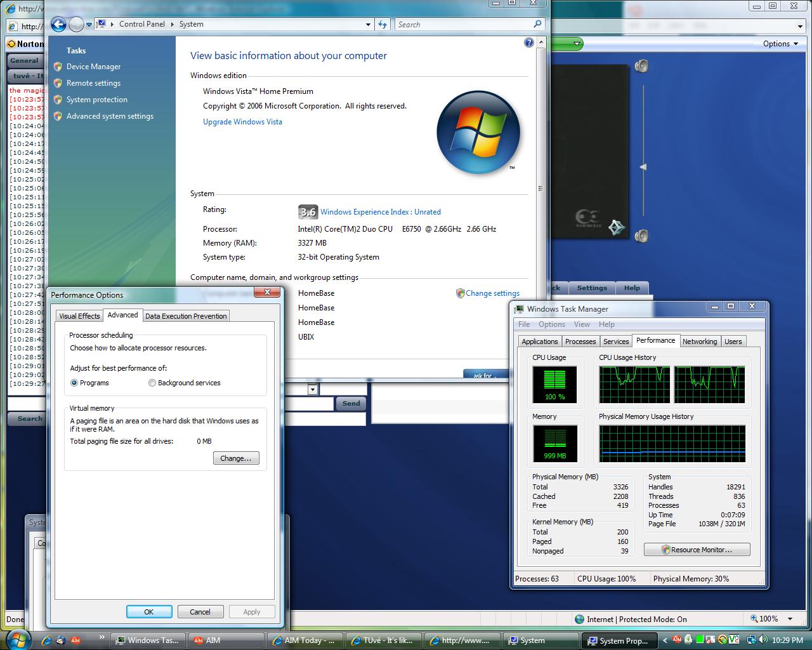Click the blue Help question mark icon

tap(529, 43)
